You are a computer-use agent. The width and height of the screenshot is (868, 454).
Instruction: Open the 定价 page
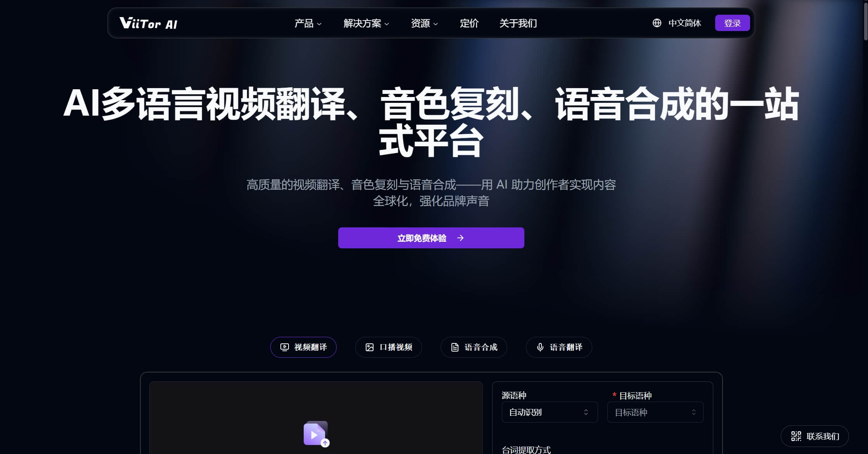coord(469,23)
